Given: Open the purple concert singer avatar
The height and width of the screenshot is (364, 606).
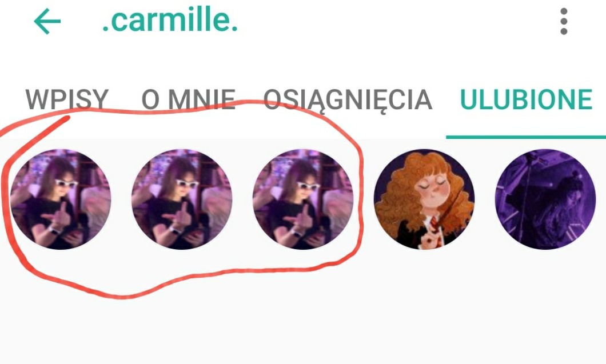Looking at the screenshot, I should [545, 199].
